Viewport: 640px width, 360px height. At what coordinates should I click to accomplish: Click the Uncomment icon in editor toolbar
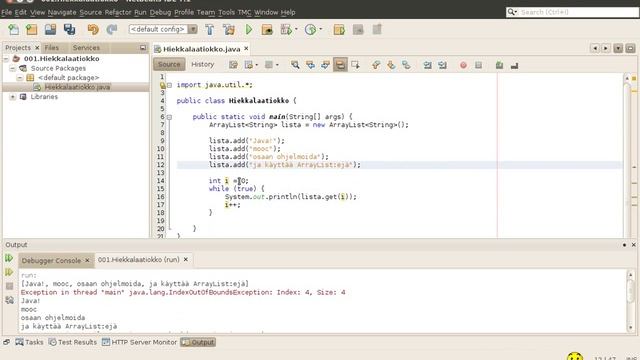(514, 65)
